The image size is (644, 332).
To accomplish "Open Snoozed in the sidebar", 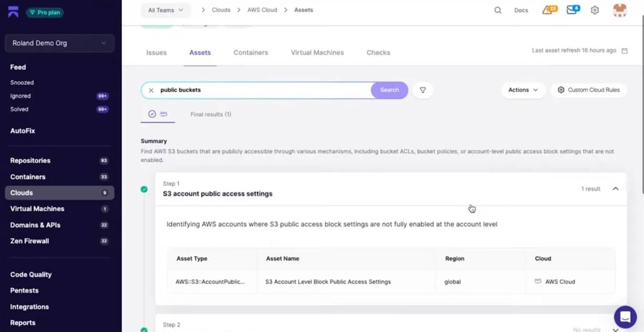I will 22,83.
